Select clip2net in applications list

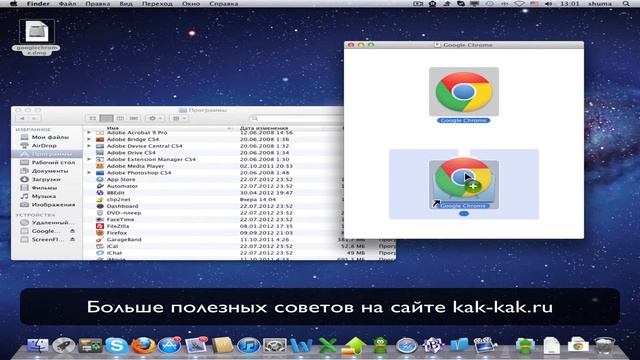(x=213, y=200)
